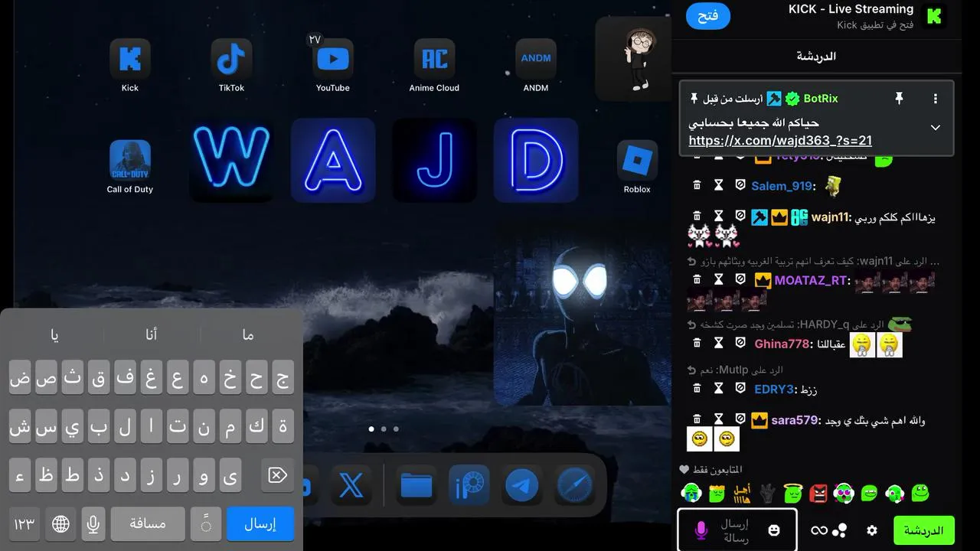Tap the ض key on keyboard
980x551 pixels.
[21, 377]
